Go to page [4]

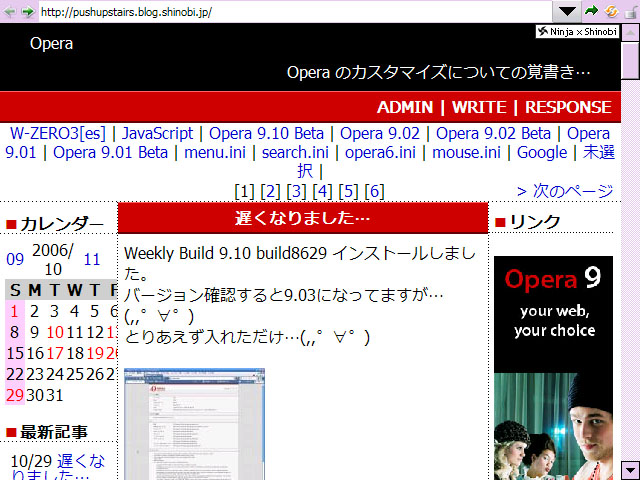[x=322, y=191]
